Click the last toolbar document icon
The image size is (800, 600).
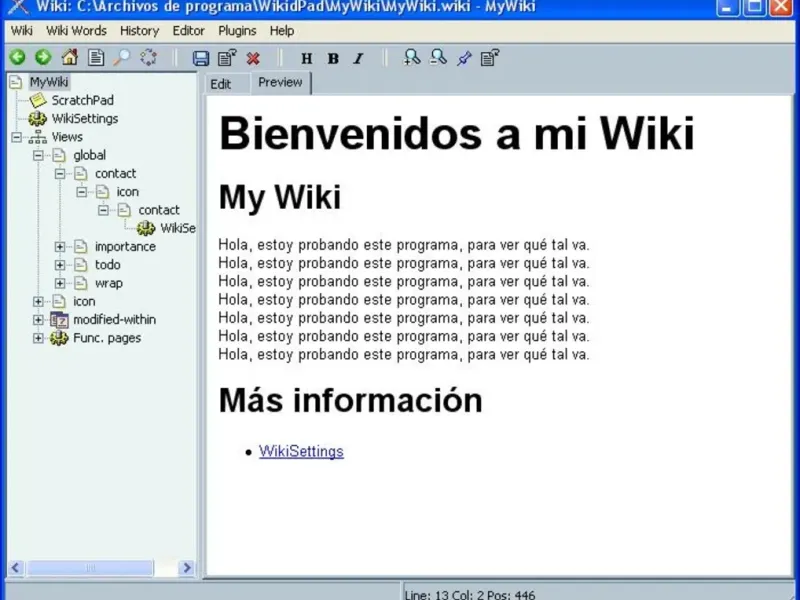click(x=490, y=58)
